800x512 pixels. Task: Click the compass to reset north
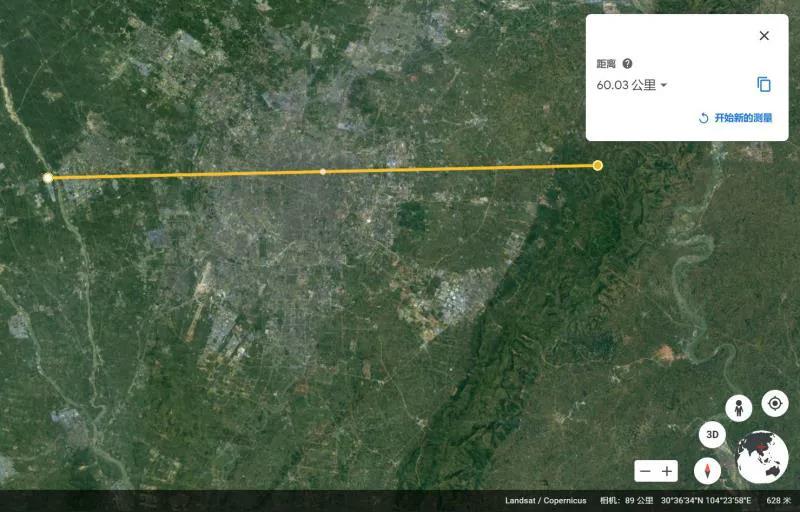pos(708,471)
